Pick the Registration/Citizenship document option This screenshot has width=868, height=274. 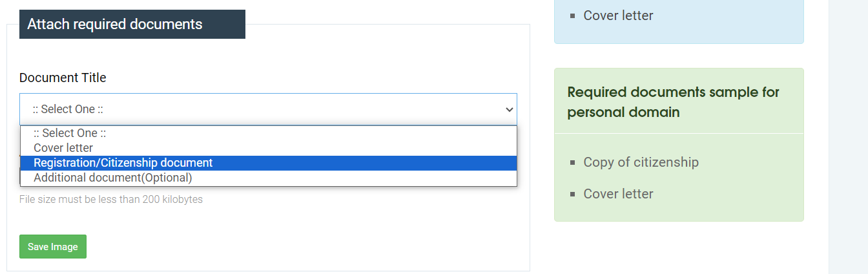pos(123,163)
